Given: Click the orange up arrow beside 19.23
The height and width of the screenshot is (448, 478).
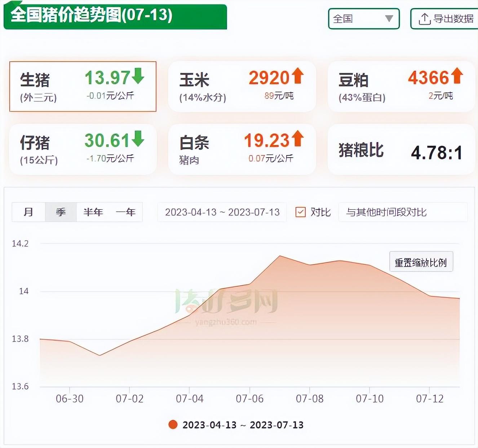Looking at the screenshot, I should [298, 139].
